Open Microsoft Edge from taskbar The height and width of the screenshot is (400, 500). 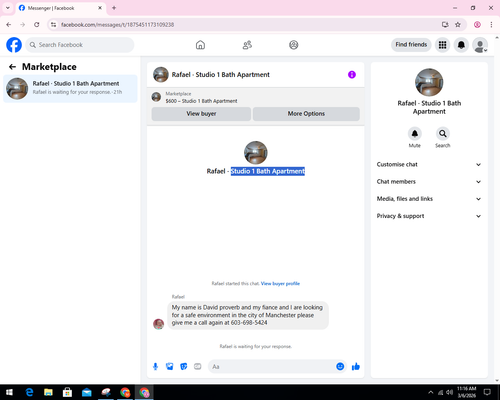(29, 392)
